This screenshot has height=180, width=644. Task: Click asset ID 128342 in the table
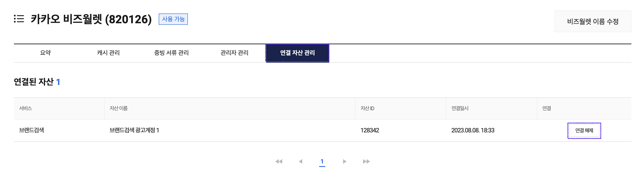click(x=369, y=130)
